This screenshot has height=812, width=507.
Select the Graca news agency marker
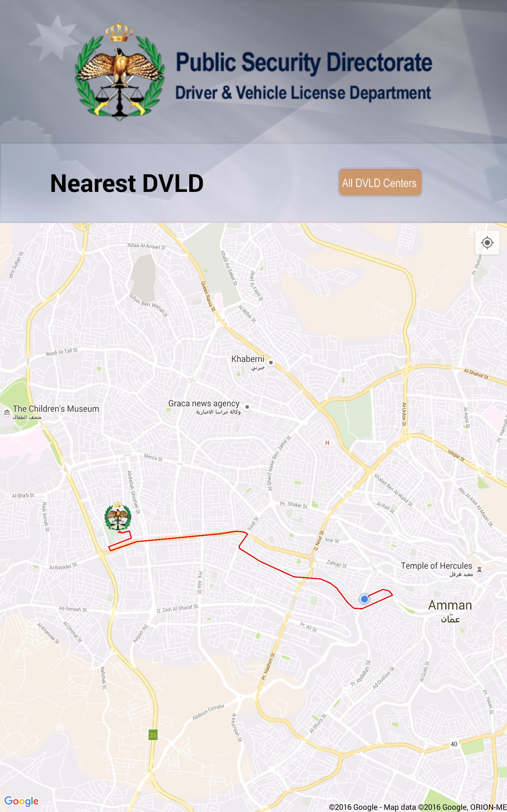coord(247,407)
